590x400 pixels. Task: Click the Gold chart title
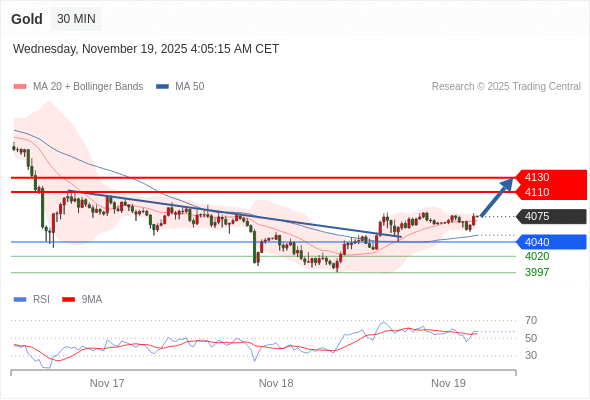(x=27, y=19)
